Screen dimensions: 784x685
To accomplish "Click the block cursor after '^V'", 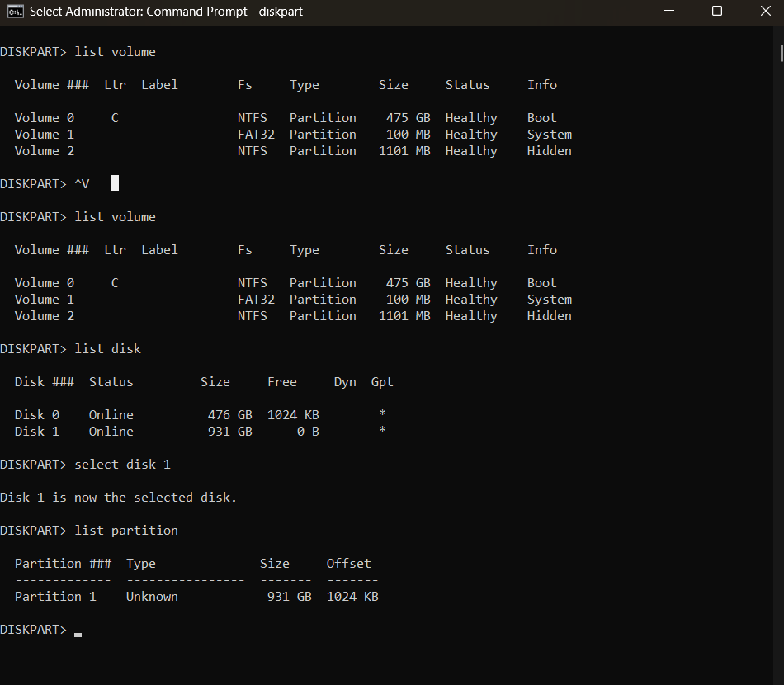I will 115,183.
